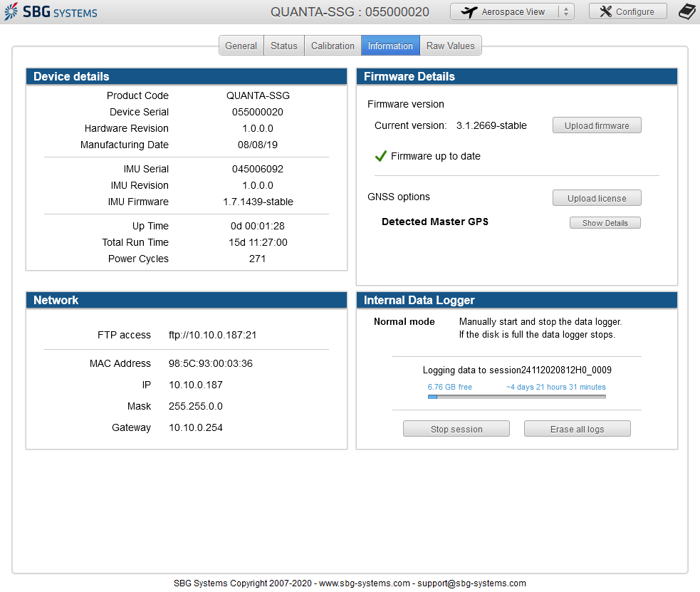Open the Raw Values tab
This screenshot has height=592, width=700.
(451, 46)
